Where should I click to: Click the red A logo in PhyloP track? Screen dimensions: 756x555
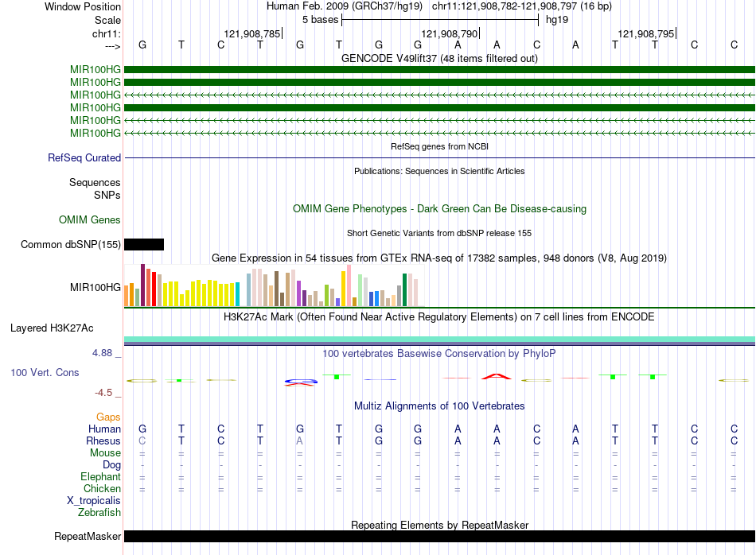[x=497, y=376]
